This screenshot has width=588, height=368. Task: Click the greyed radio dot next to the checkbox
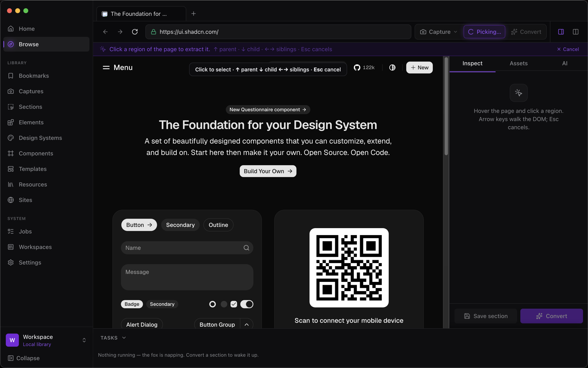224,304
